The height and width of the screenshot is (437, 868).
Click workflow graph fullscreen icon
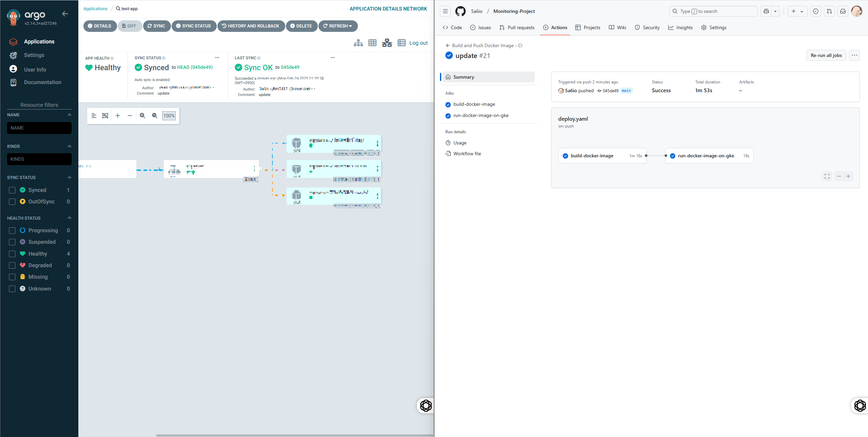tap(827, 176)
